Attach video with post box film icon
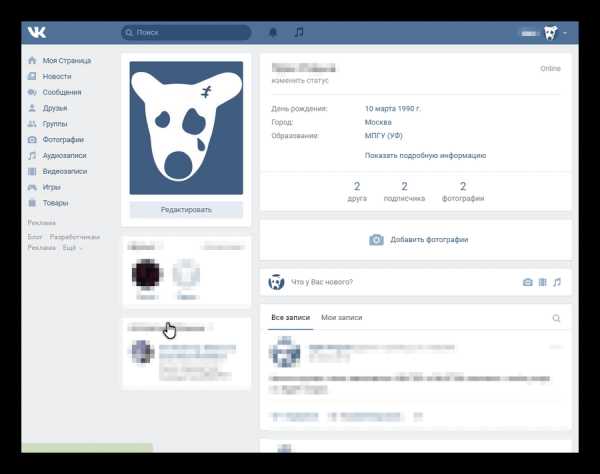The height and width of the screenshot is (474, 600). pyautogui.click(x=542, y=282)
